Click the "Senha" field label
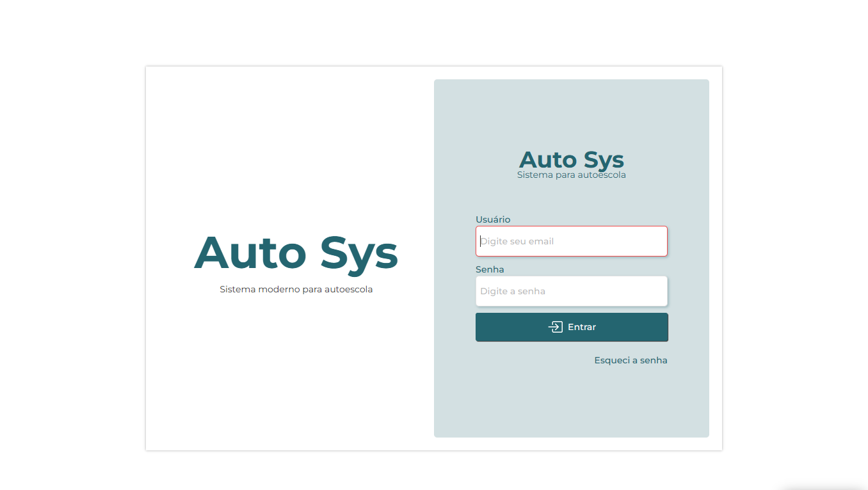Screen dimensions: 868x490 (490, 269)
